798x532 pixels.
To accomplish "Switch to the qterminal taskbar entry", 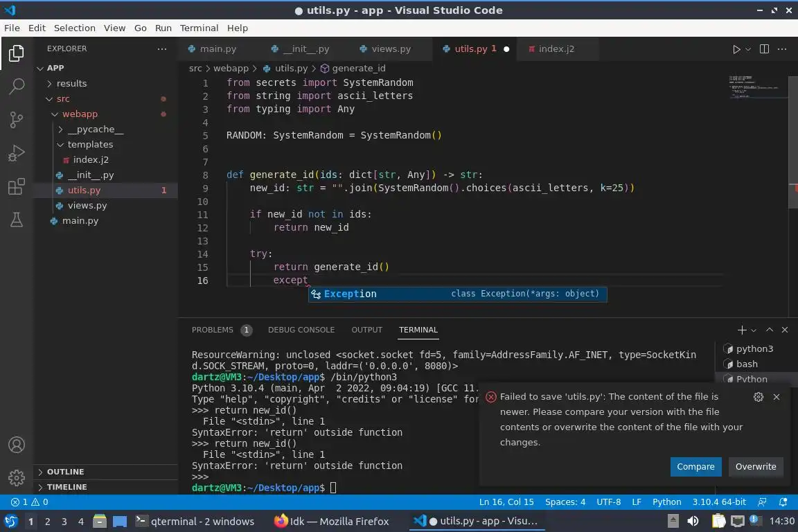I will [x=195, y=522].
